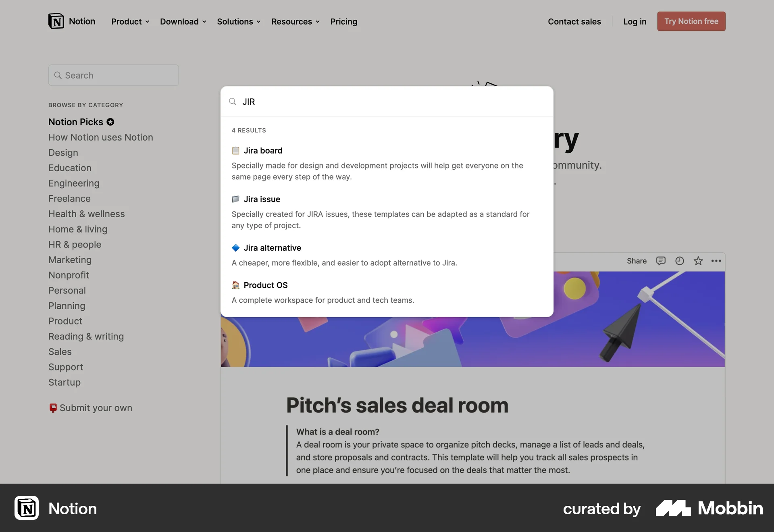Open more options via the ellipsis icon
Image resolution: width=774 pixels, height=532 pixels.
click(717, 261)
